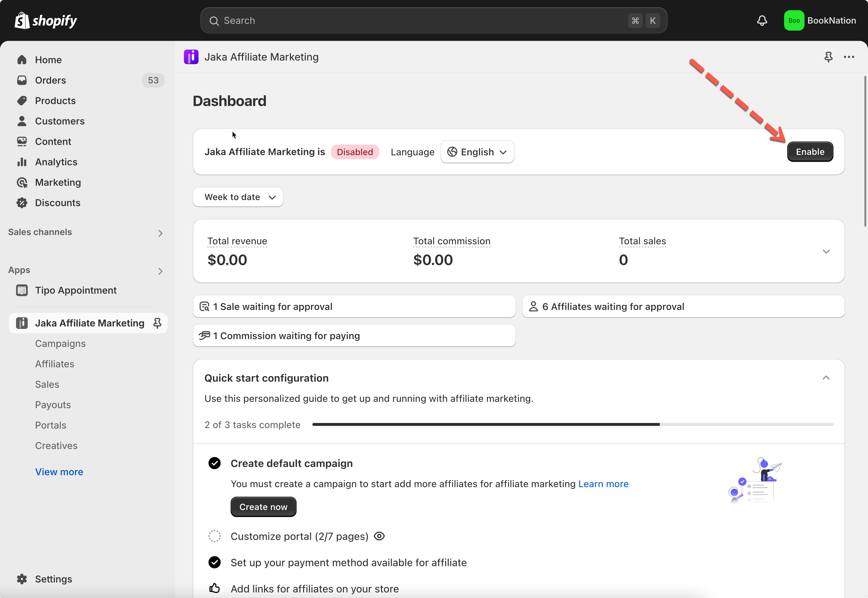This screenshot has width=868, height=598.
Task: Click the notifications bell icon
Action: point(761,21)
